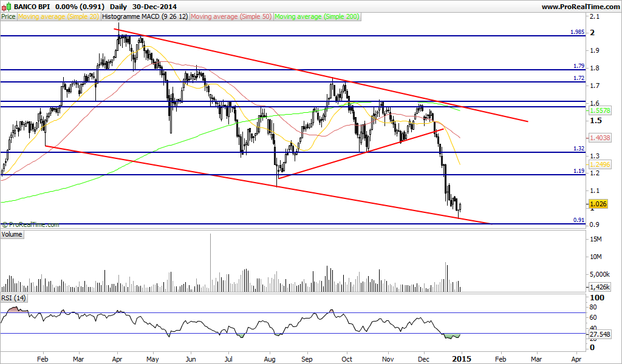Click the 1.72 horizontal level label
Image resolution: width=622 pixels, height=364 pixels.
click(579, 78)
